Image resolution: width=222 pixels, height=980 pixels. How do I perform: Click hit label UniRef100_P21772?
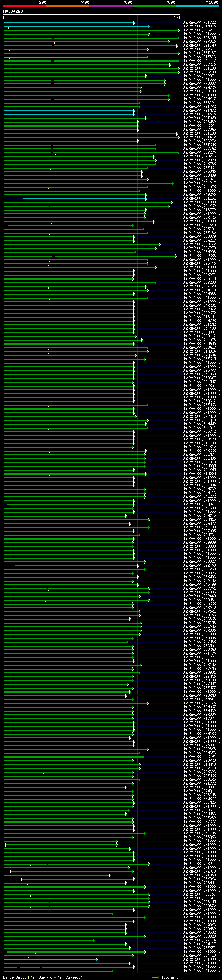point(199,783)
